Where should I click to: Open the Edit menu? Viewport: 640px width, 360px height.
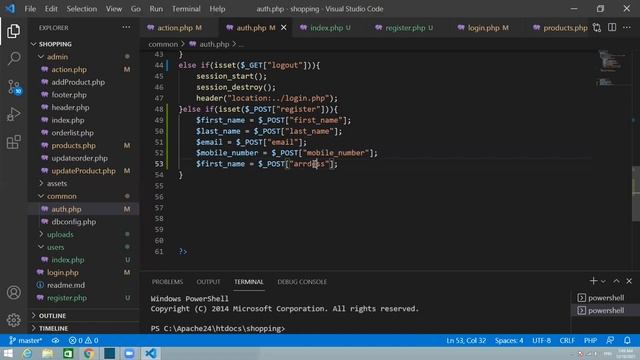51,9
